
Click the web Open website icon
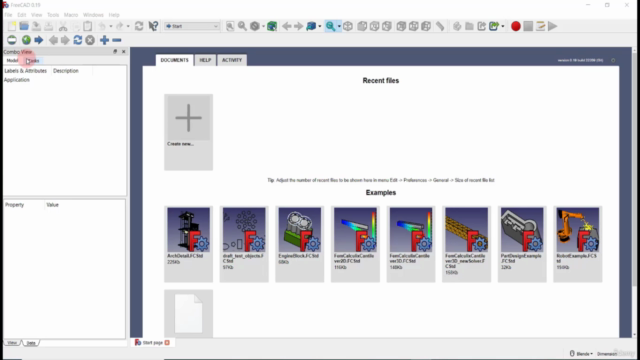click(x=12, y=40)
